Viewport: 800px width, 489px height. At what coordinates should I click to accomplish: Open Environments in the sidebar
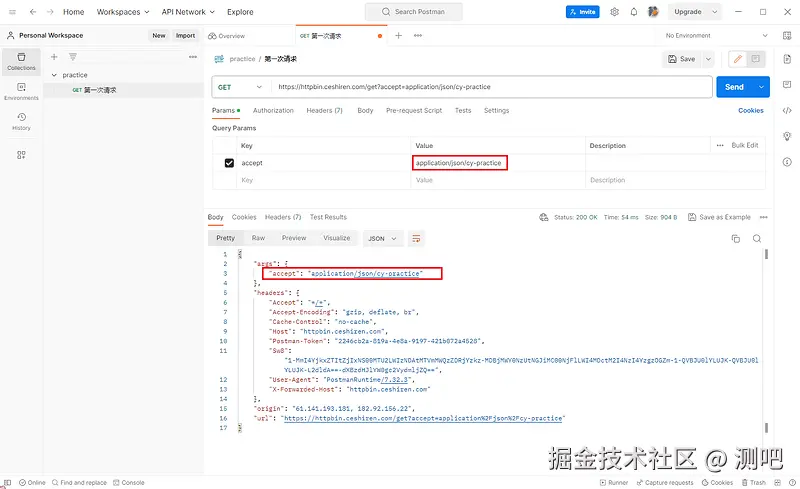tap(21, 91)
